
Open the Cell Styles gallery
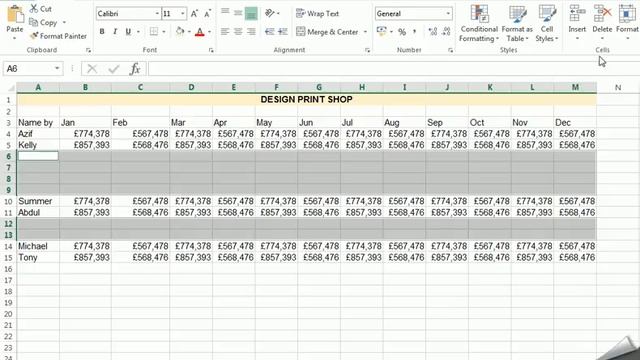click(547, 23)
